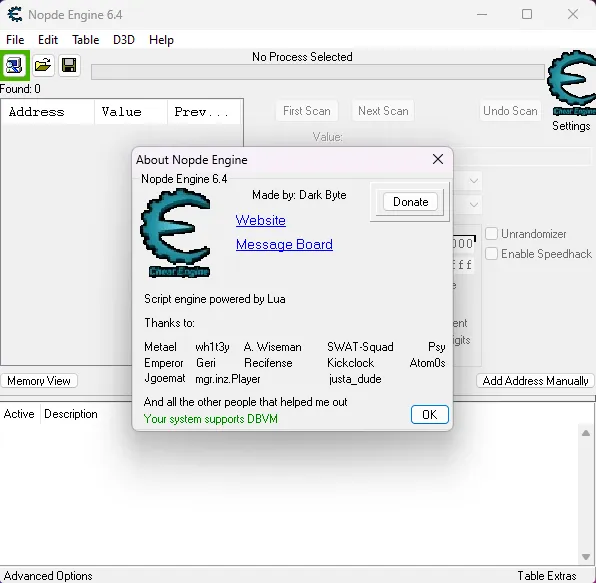596x583 pixels.
Task: Enable the Unrandomizer checkbox
Action: point(491,233)
